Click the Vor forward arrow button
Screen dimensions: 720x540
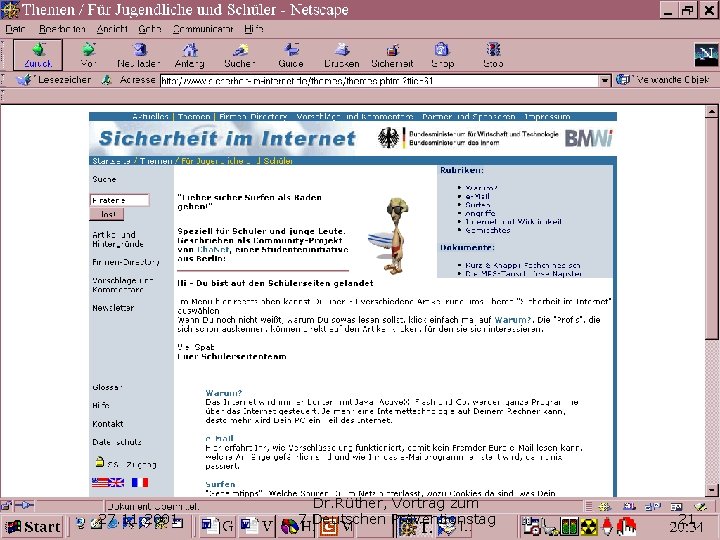[88, 55]
